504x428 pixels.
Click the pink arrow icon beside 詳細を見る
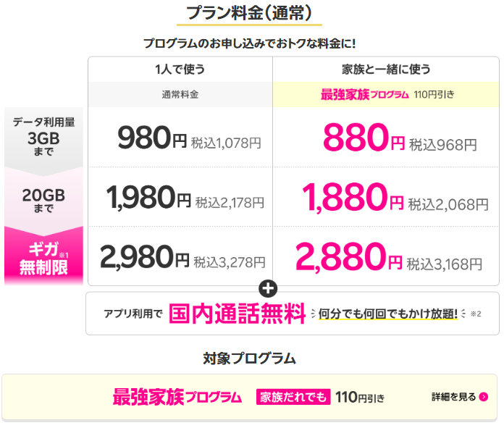coord(484,397)
